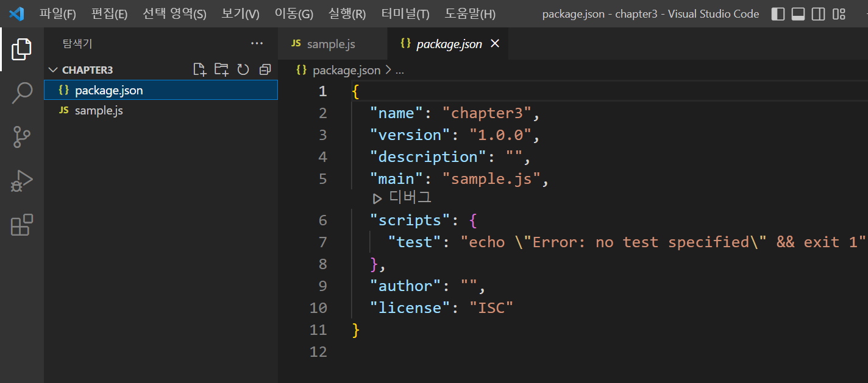Select the package.json editor tab
This screenshot has height=383, width=868.
coord(449,44)
